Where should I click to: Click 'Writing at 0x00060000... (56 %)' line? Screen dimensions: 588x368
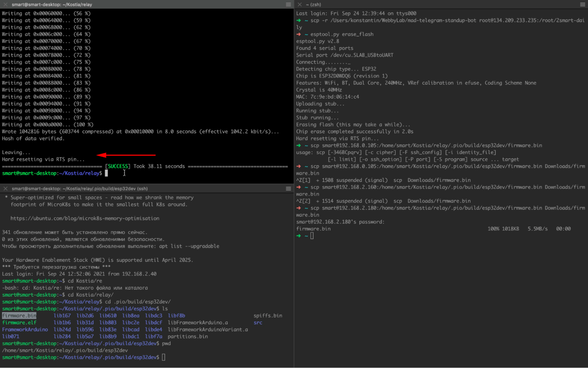point(46,13)
